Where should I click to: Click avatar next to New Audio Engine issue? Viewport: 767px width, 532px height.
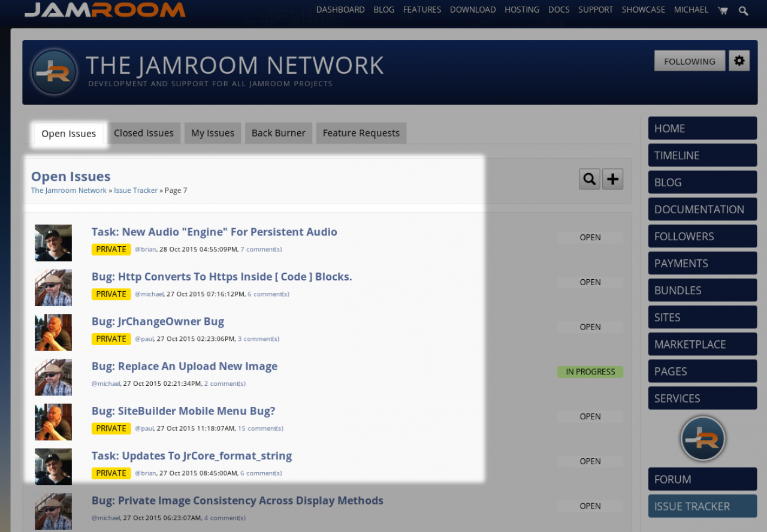(53, 243)
